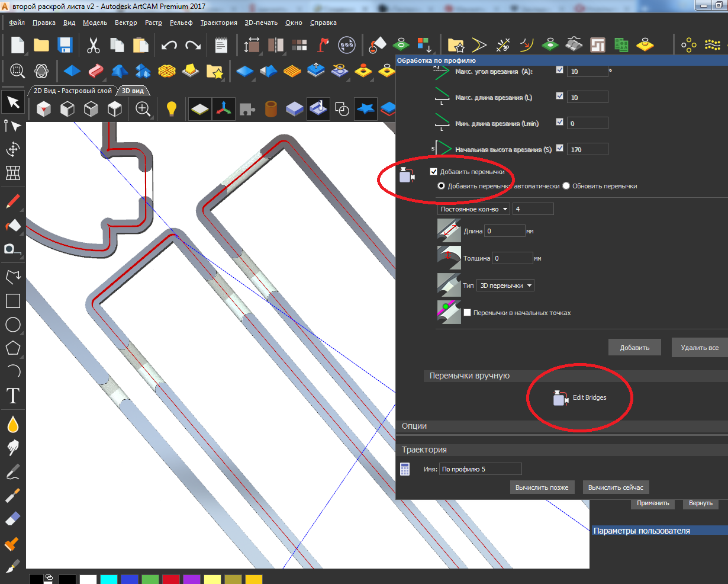
Task: Click the Добавить button
Action: (635, 348)
